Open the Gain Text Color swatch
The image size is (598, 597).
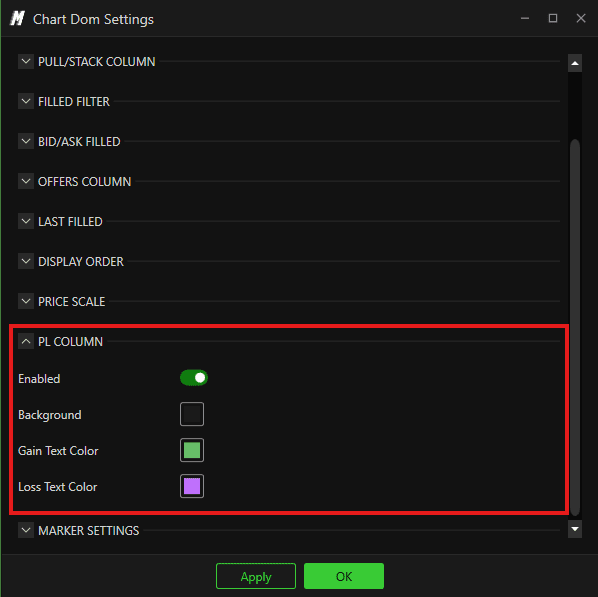[192, 450]
